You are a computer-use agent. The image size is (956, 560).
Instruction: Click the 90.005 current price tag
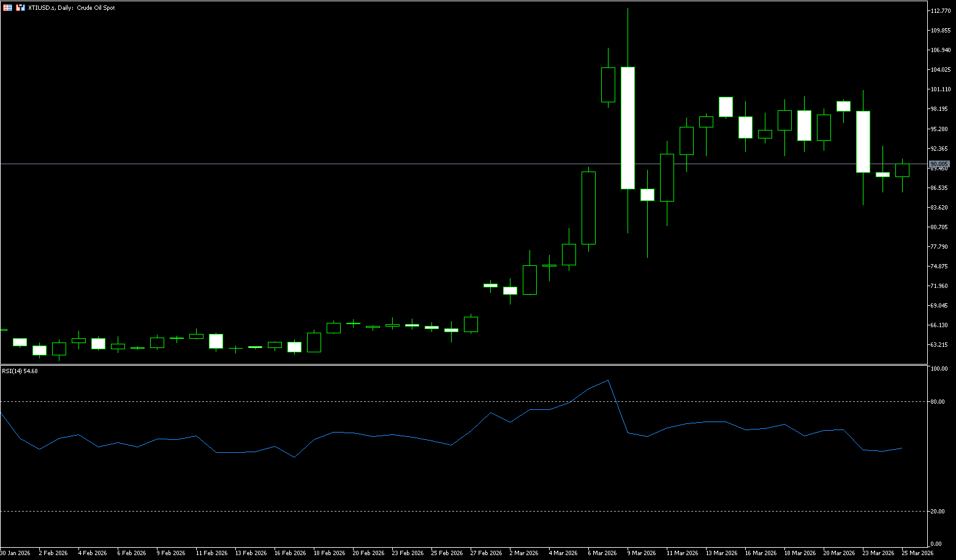(x=939, y=164)
